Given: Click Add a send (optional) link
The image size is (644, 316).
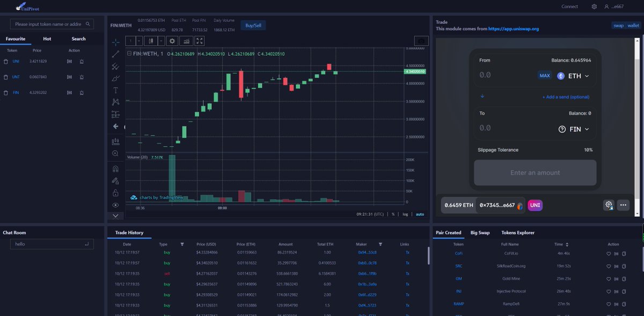Looking at the screenshot, I should tap(566, 97).
